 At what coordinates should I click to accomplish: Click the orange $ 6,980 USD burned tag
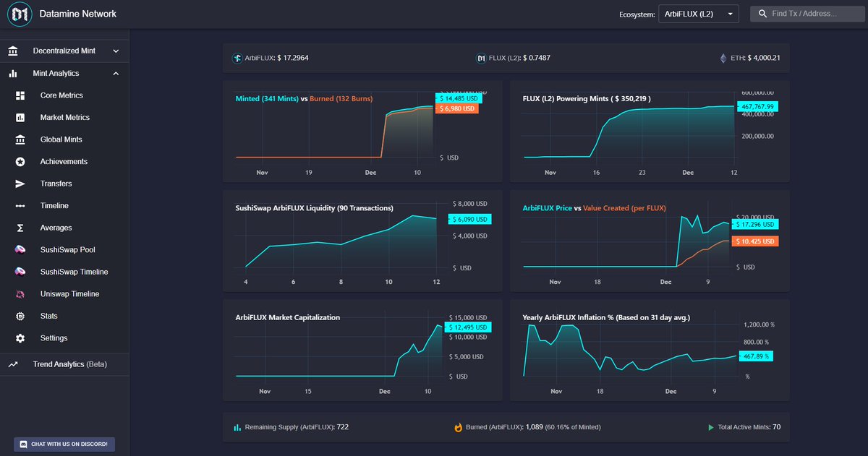click(457, 108)
